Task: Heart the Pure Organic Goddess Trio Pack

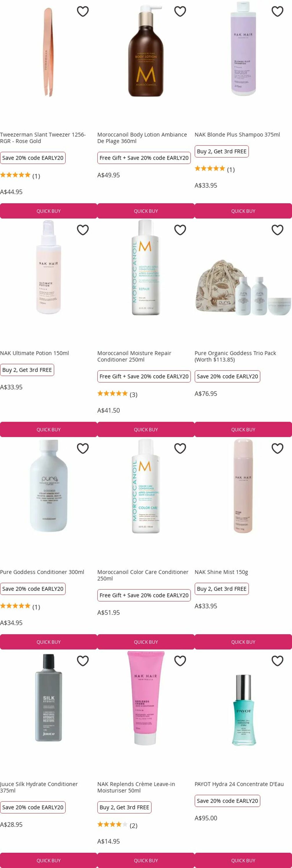Action: [278, 230]
